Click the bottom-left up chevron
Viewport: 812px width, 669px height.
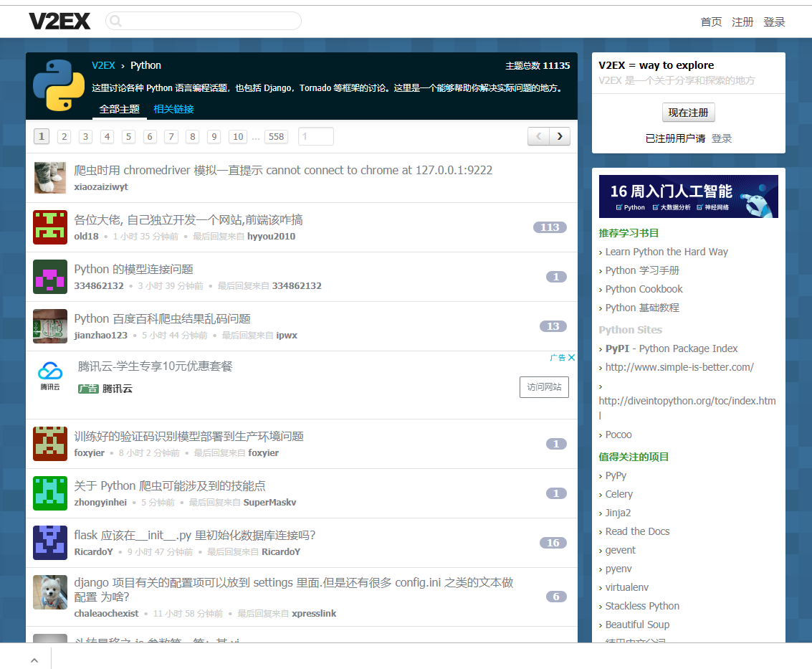tap(34, 660)
